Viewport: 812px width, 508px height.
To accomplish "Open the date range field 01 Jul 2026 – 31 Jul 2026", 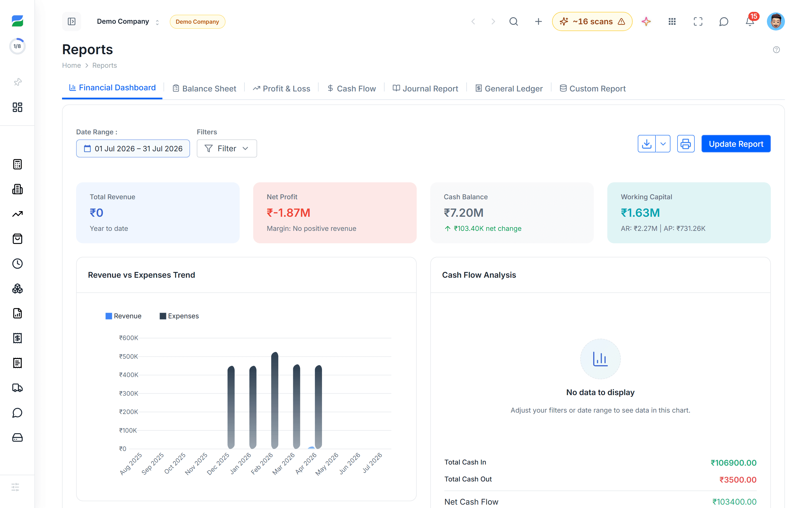I will [133, 148].
